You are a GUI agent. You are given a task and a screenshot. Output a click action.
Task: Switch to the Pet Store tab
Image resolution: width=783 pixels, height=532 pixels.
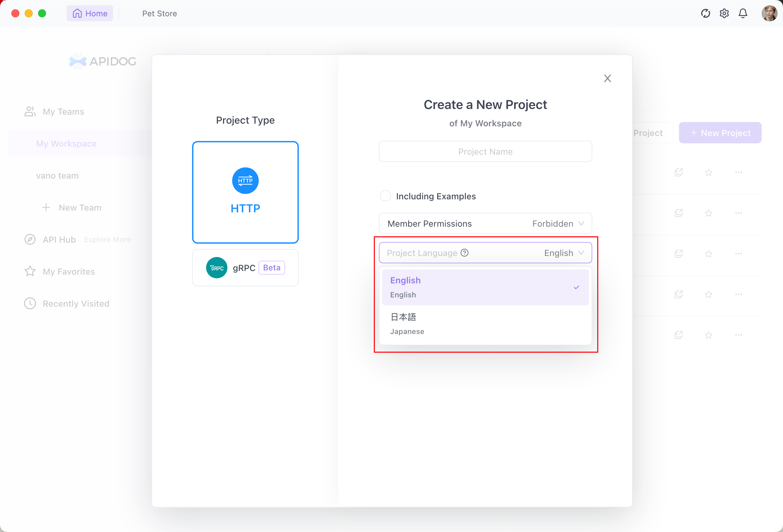coord(159,13)
